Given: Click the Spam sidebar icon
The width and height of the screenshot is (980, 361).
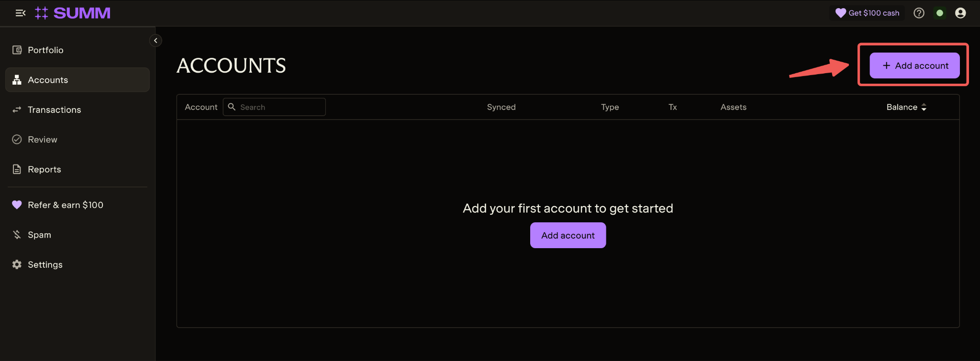Looking at the screenshot, I should [17, 235].
